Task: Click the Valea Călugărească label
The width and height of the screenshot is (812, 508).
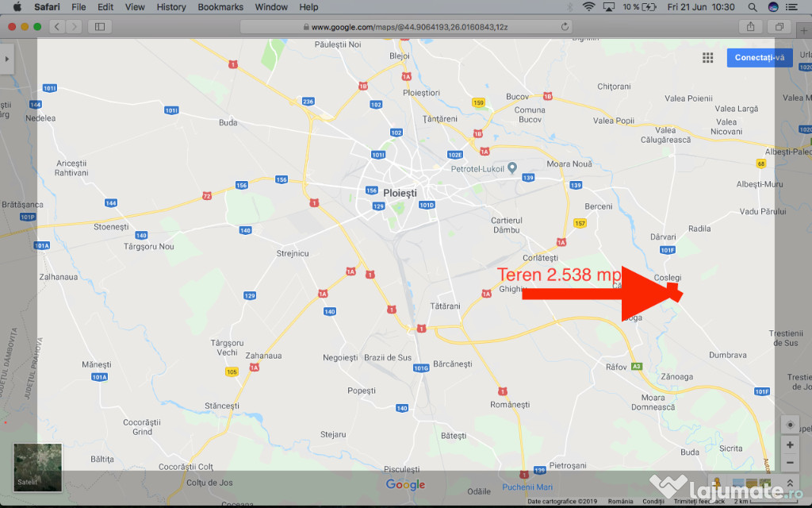Action: pos(665,135)
